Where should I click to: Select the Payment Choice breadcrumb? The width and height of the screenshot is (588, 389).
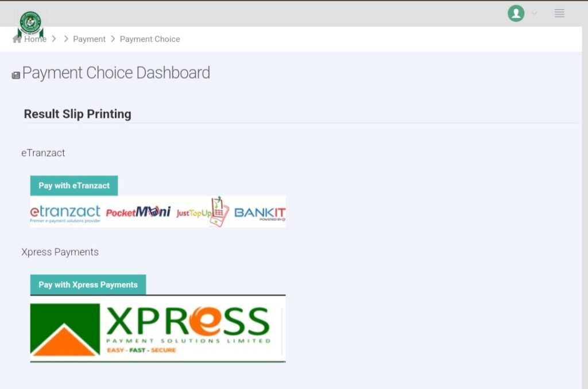coord(150,39)
